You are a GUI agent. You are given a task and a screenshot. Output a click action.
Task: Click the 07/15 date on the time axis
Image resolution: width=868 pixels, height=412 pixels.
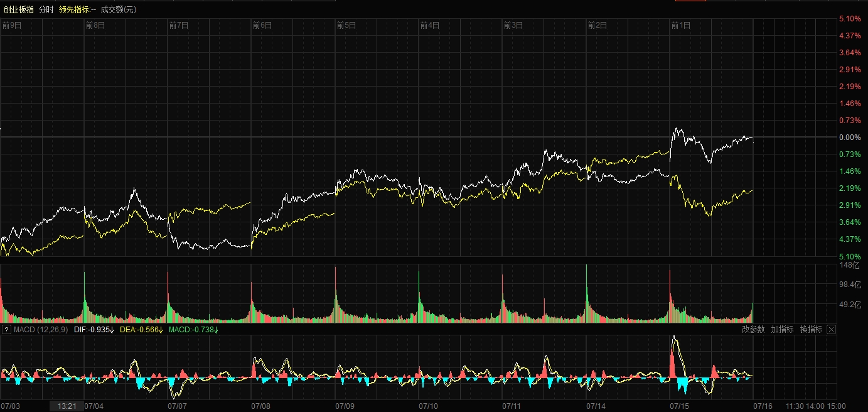tap(680, 406)
